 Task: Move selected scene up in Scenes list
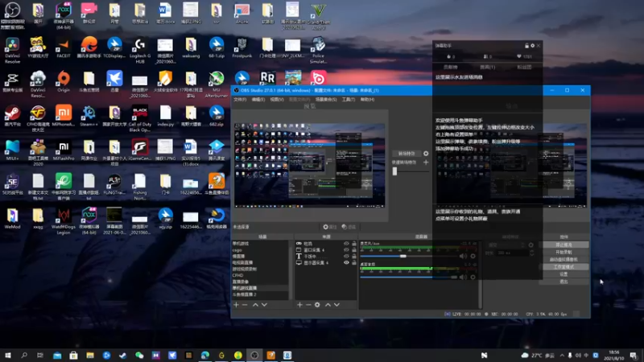pos(255,305)
